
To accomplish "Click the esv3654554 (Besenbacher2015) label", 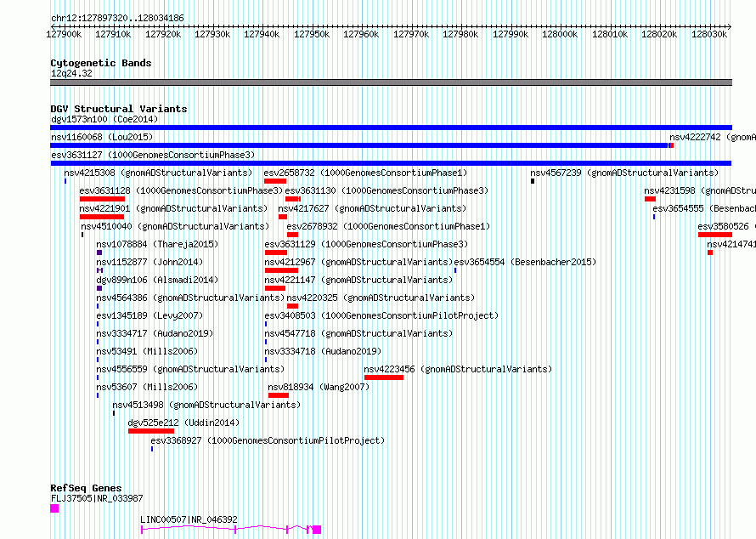I will [525, 262].
